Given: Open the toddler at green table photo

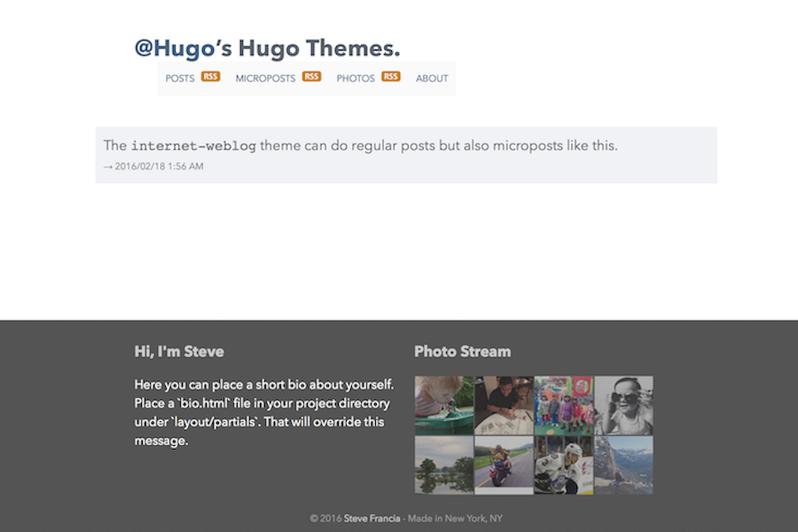Looking at the screenshot, I should (442, 403).
